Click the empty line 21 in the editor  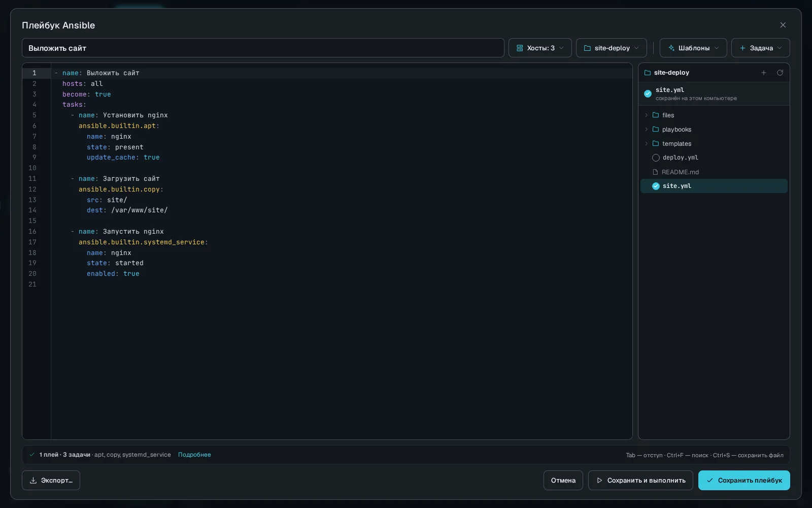coord(342,284)
